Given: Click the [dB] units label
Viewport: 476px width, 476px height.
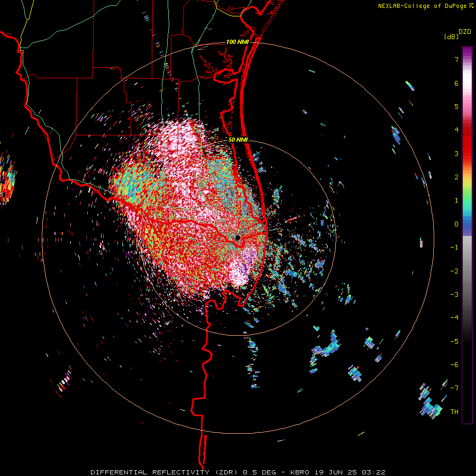Looking at the screenshot, I should click(452, 36).
